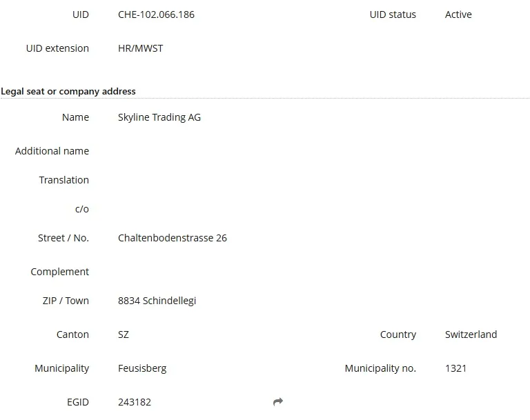
Task: Click the company name Skyline Trading AG
Action: [x=159, y=117]
